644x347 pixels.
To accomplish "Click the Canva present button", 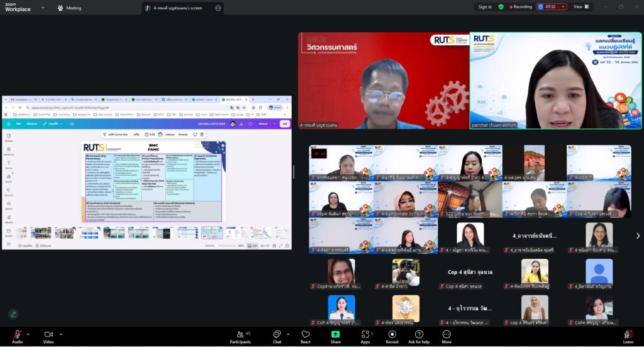I will pos(263,124).
